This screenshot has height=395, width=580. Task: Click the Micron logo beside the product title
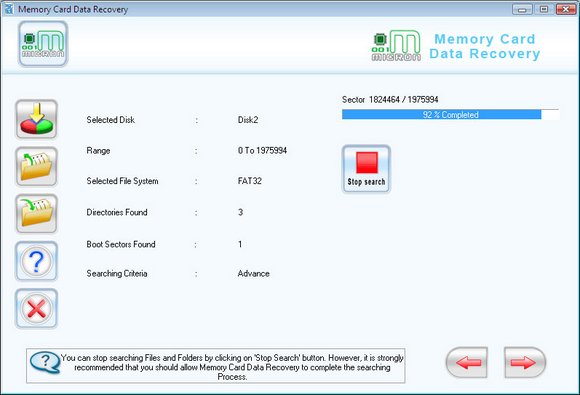coord(396,46)
